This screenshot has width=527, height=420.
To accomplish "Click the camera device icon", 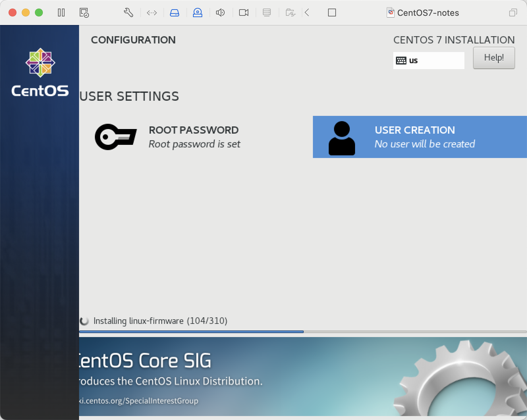I will click(244, 13).
